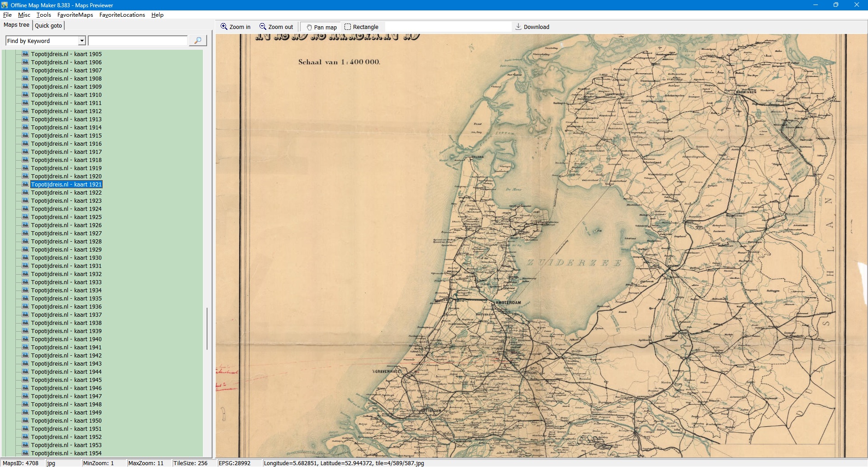Switch to the Quick goto tab
The height and width of the screenshot is (467, 868).
tap(48, 25)
